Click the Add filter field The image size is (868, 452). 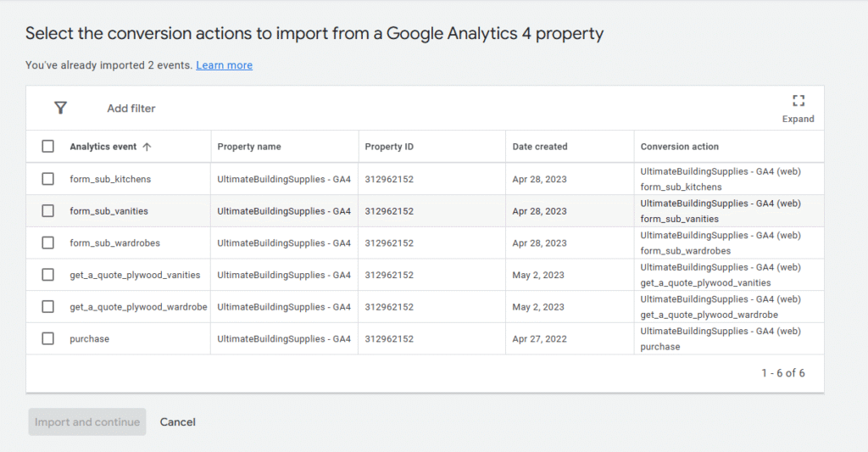tap(131, 109)
